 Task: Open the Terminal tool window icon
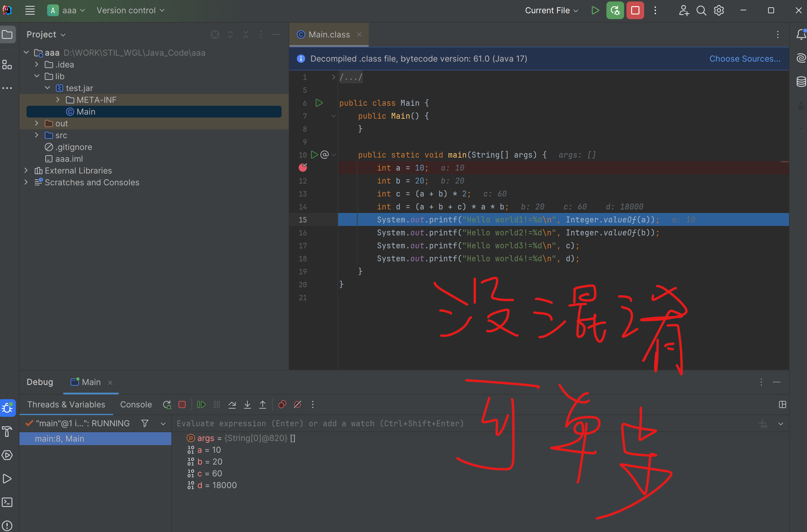pos(7,502)
